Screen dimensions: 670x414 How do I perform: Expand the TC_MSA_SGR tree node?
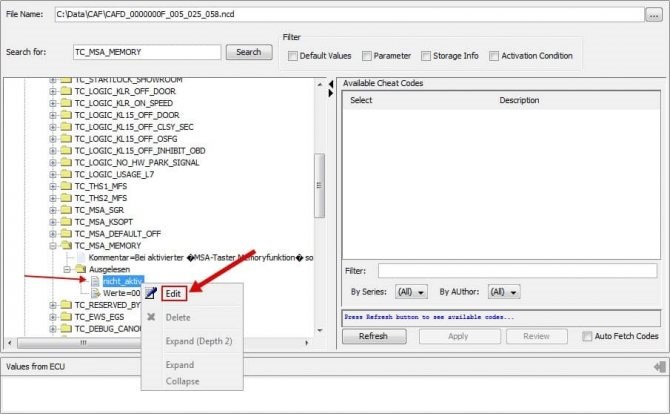point(53,209)
